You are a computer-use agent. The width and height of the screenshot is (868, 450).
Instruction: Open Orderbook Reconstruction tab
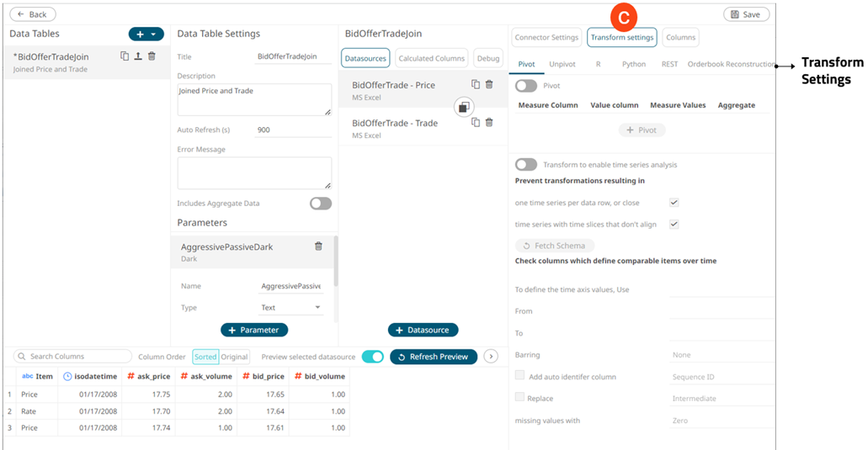pos(731,64)
